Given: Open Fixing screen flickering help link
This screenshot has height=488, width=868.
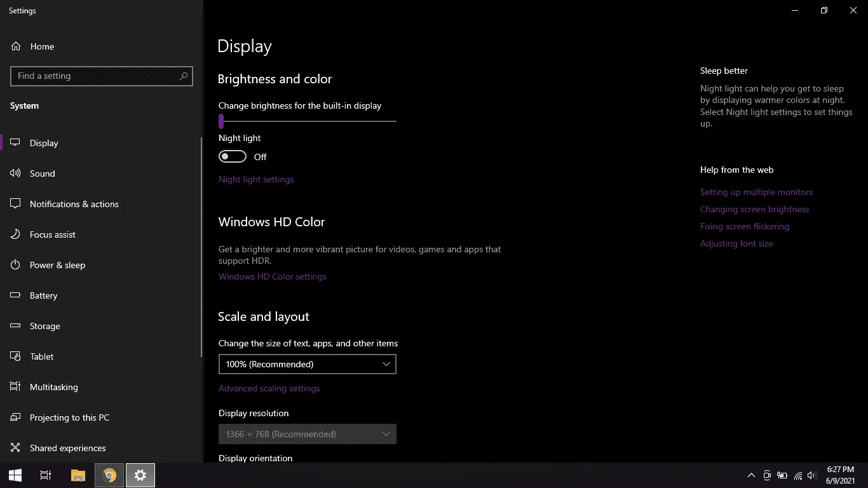Looking at the screenshot, I should click(745, 226).
